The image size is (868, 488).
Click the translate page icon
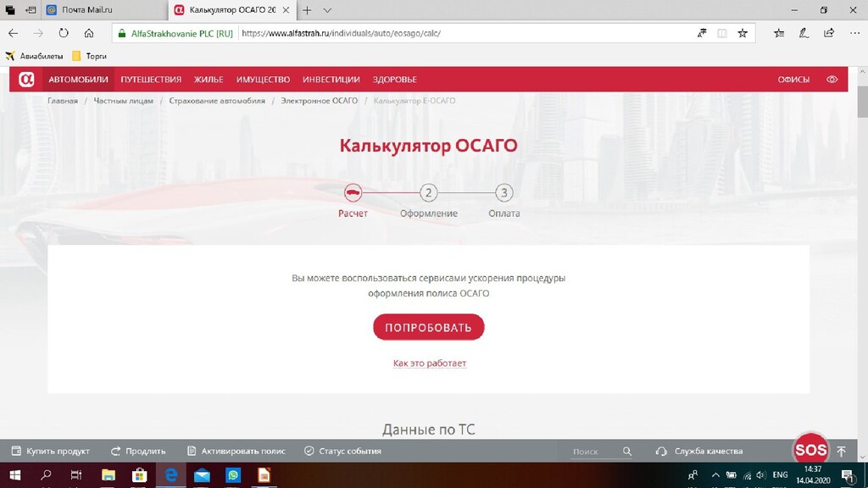coord(701,33)
